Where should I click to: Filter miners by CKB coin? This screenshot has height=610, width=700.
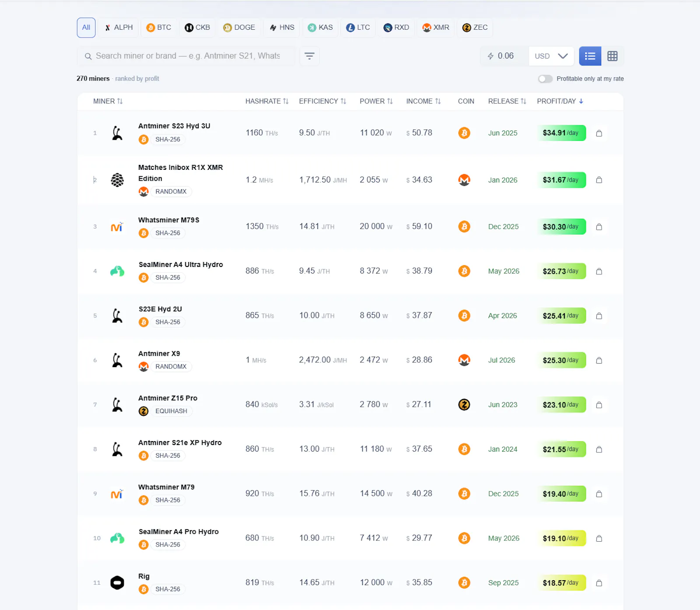pyautogui.click(x=197, y=28)
